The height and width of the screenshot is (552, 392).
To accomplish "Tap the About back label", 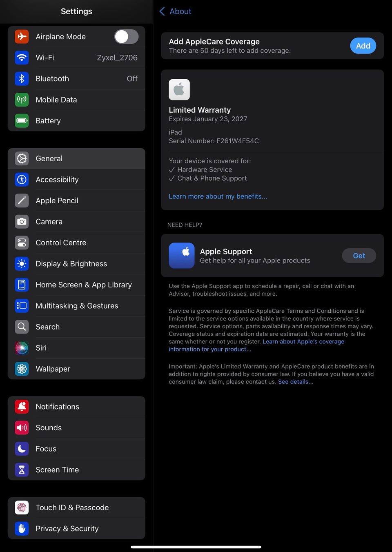I will [x=180, y=11].
